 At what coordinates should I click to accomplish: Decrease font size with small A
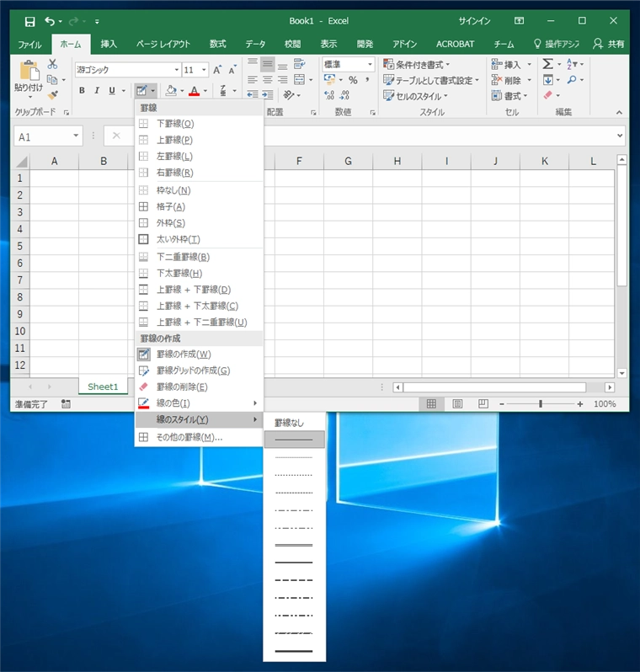(232, 70)
